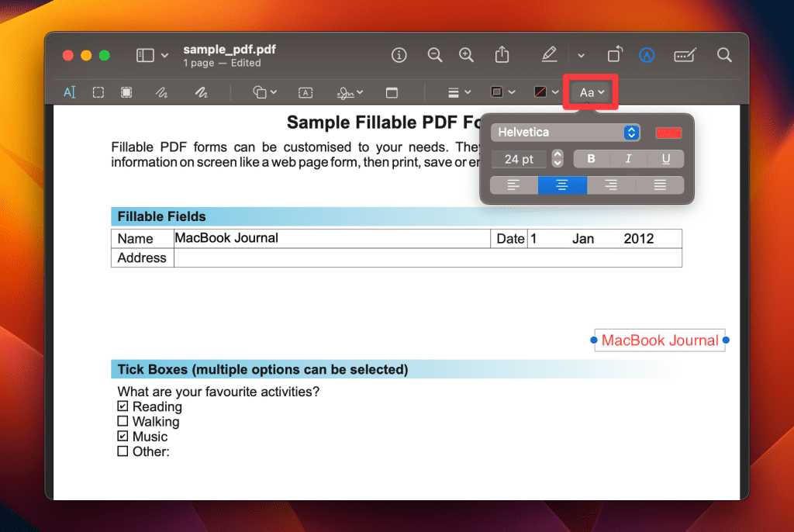
Task: Open the red text color swatch
Action: point(668,133)
